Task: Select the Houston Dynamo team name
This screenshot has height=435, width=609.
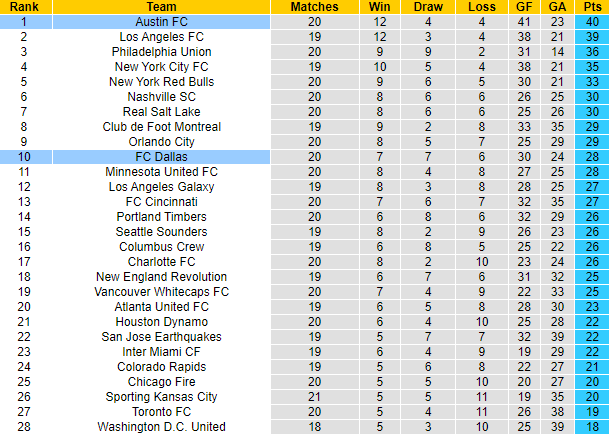Action: pos(161,322)
